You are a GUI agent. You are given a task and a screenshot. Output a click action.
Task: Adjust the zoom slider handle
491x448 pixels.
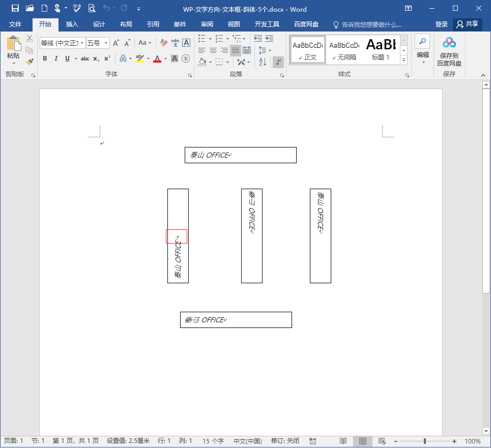point(425,441)
